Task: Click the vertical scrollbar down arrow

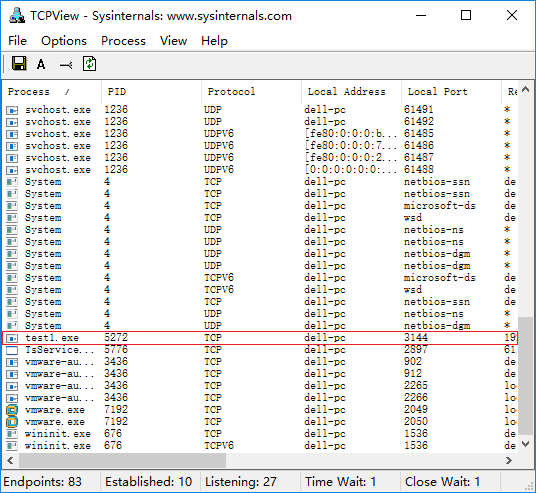Action: click(526, 444)
